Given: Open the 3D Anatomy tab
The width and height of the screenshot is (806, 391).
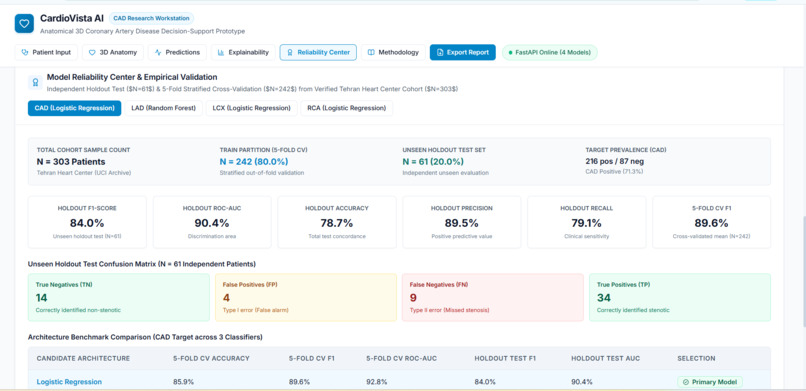Looking at the screenshot, I should 113,52.
